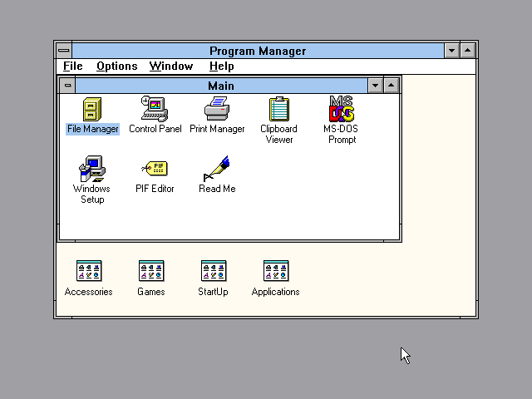This screenshot has width=532, height=399.
Task: Select the Games group icon
Action: 151,271
